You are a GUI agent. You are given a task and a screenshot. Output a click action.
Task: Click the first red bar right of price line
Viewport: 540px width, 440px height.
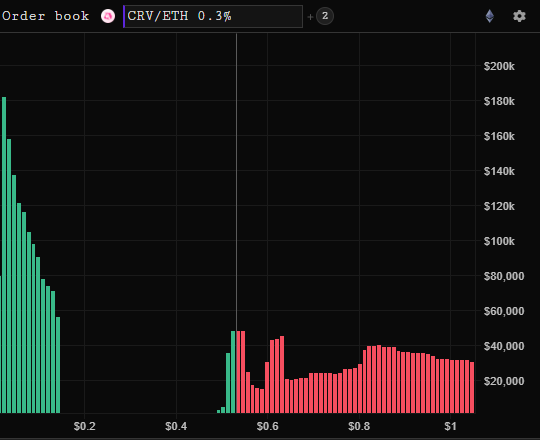239,372
